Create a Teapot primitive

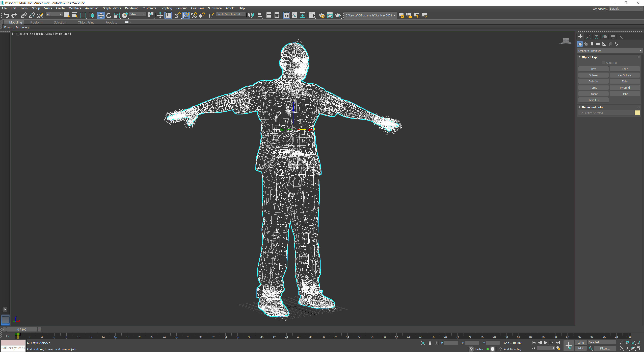coord(593,94)
